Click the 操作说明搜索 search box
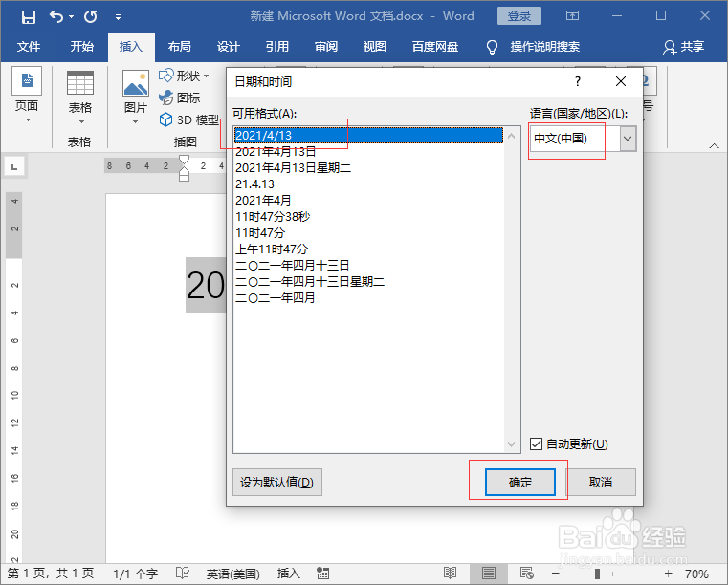Viewport: 728px width, 585px height. 545,47
